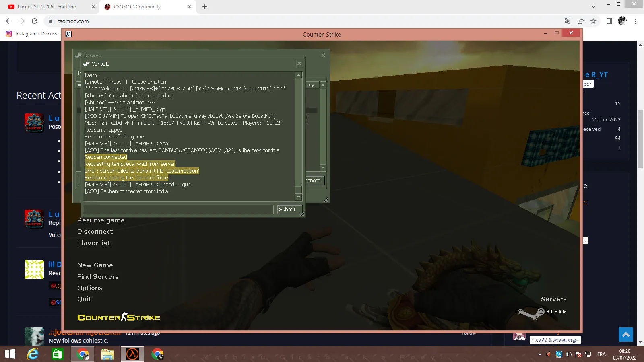Screen dimensions: 644x362
Task: Open the share page icon
Action: (580, 21)
